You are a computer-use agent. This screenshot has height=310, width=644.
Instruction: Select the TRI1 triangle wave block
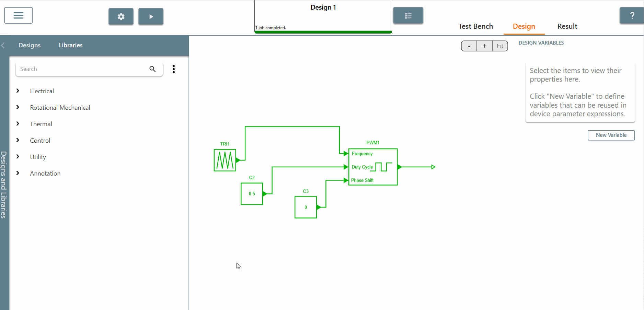coord(225,160)
